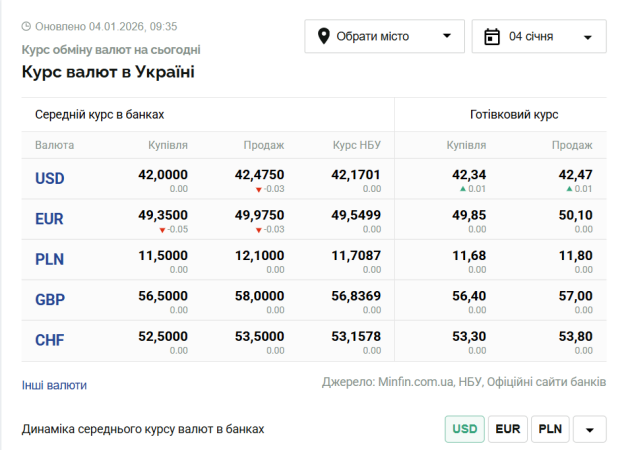Open the Обрати місто city dropdown

(385, 37)
